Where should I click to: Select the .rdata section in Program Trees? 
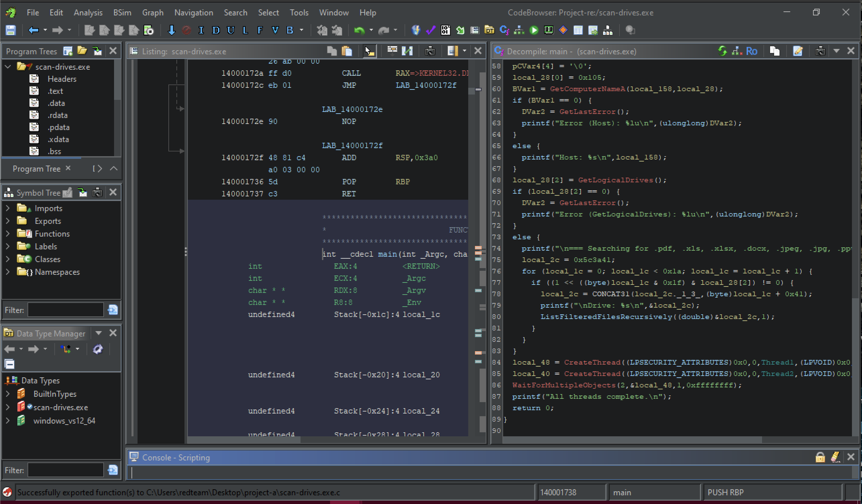(x=57, y=115)
